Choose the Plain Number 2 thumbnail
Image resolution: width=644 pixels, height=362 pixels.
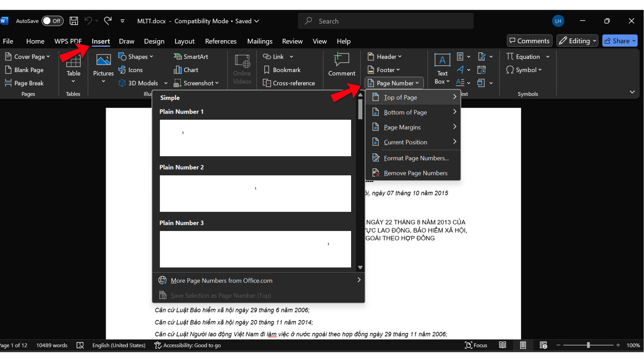tap(255, 193)
